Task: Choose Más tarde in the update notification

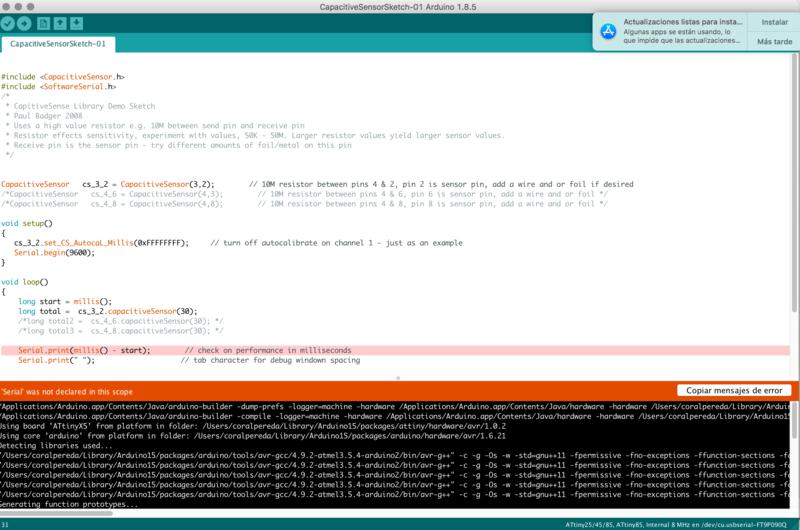Action: 774,41
